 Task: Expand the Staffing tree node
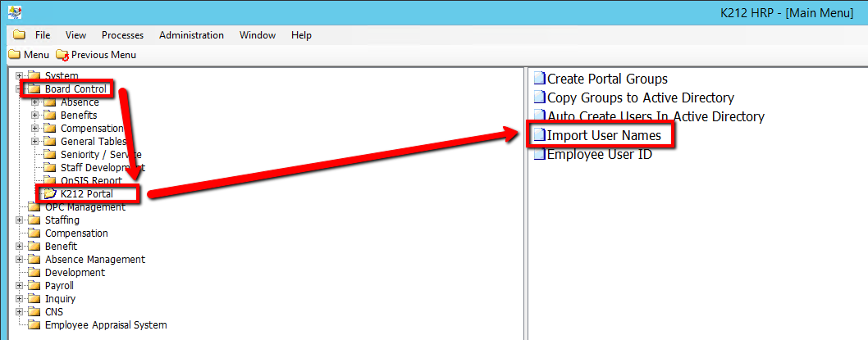click(x=19, y=220)
